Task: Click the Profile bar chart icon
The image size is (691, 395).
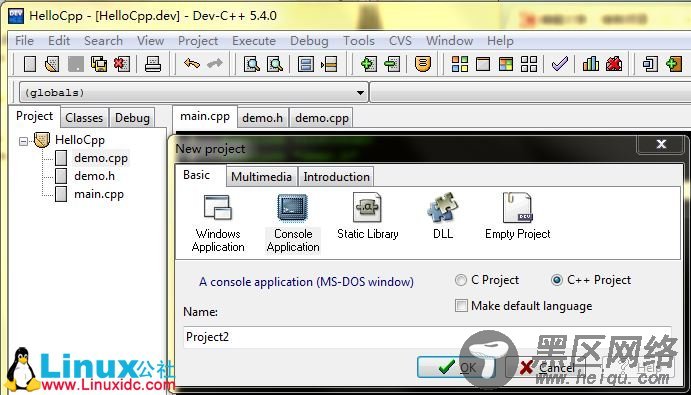Action: (x=591, y=64)
